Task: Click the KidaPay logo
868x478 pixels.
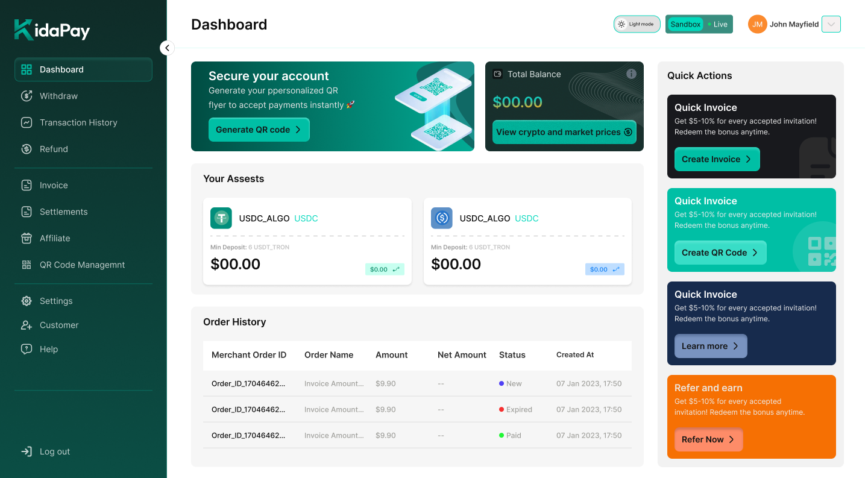Action: [52, 30]
